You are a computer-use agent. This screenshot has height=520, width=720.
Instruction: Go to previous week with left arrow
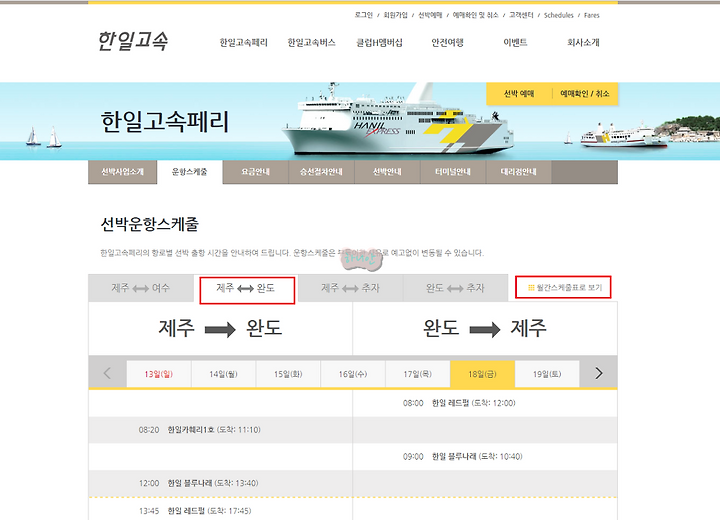click(107, 373)
